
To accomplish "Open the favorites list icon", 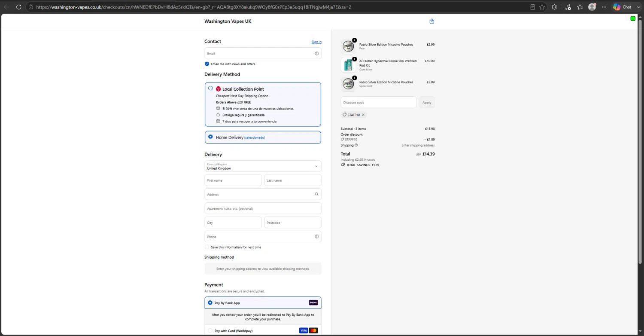I will click(580, 7).
